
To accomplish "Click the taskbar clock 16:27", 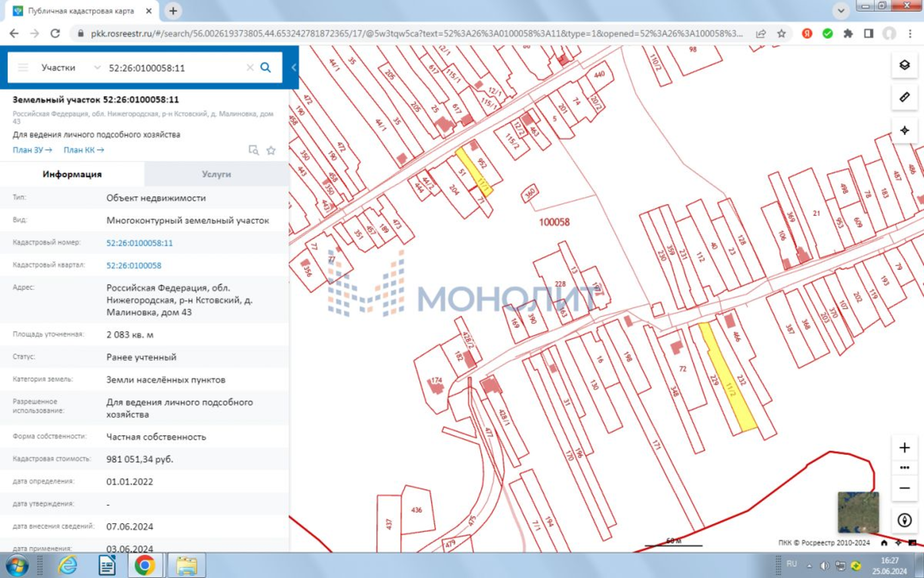I will [889, 560].
